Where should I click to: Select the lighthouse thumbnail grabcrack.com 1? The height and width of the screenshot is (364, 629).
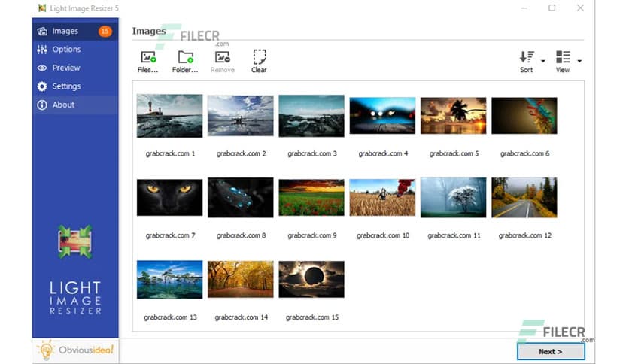tap(170, 116)
